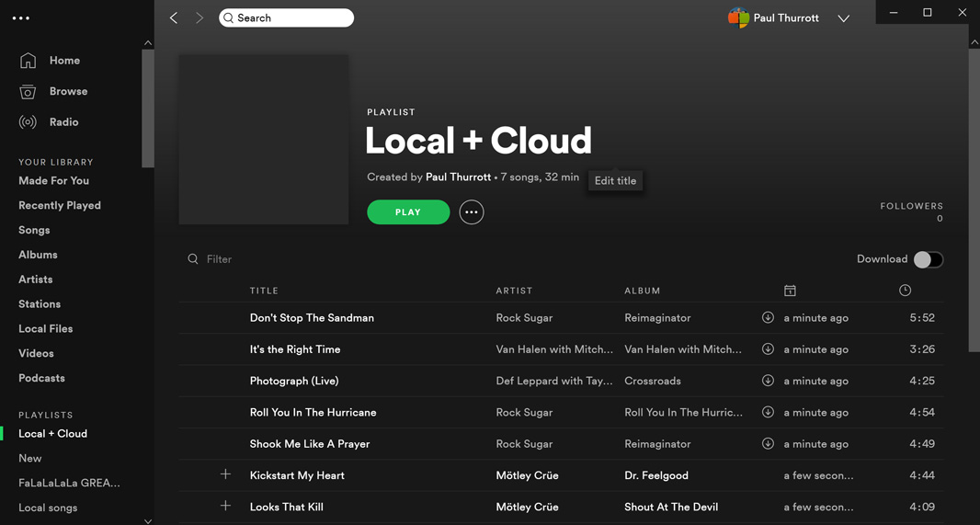
Task: Open Browse via its sidebar icon
Action: click(x=28, y=92)
